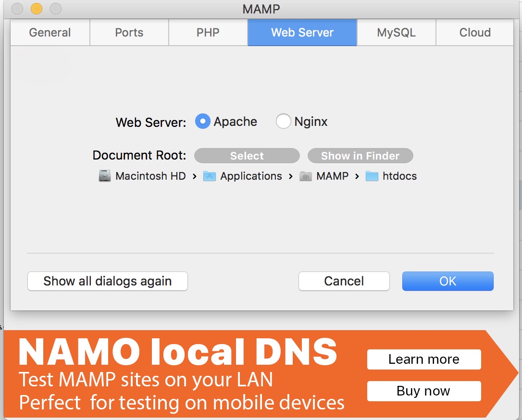Click the MAMP path segment text
Screen dimensions: 522x420
(x=332, y=176)
